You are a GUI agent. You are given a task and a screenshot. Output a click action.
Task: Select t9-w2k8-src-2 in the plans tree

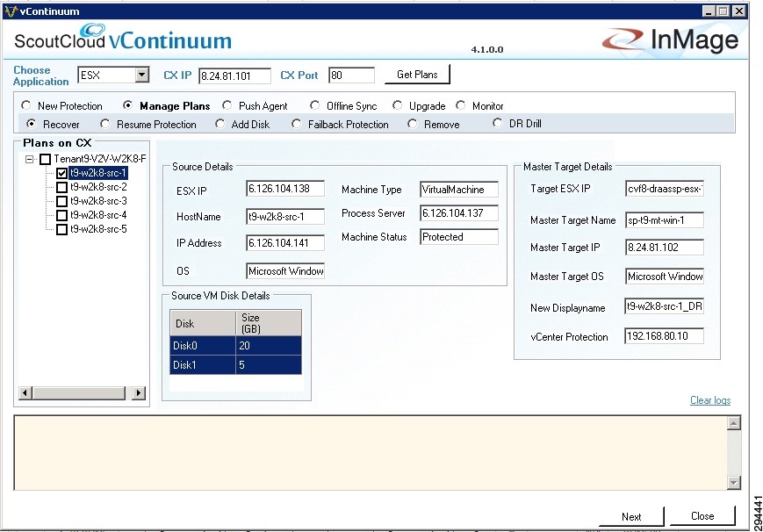[x=98, y=187]
